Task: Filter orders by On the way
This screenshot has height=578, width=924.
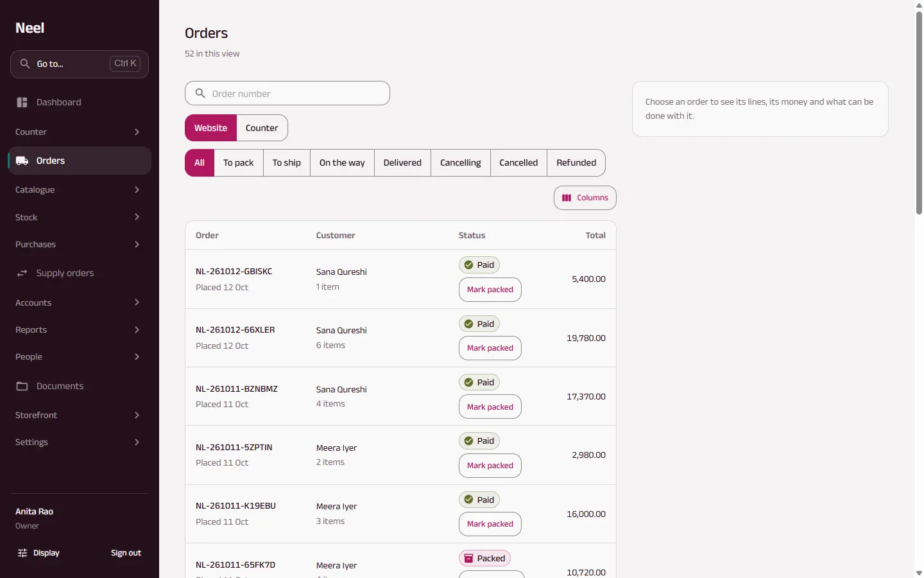Action: [x=342, y=162]
